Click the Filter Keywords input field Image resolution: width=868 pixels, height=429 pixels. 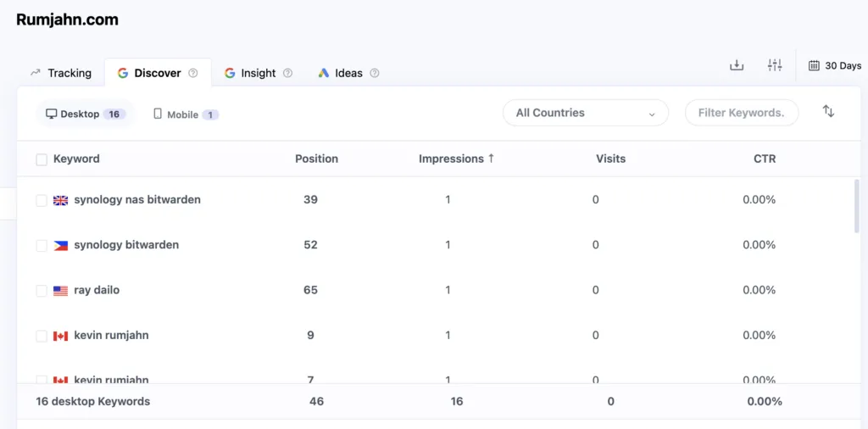(x=741, y=113)
